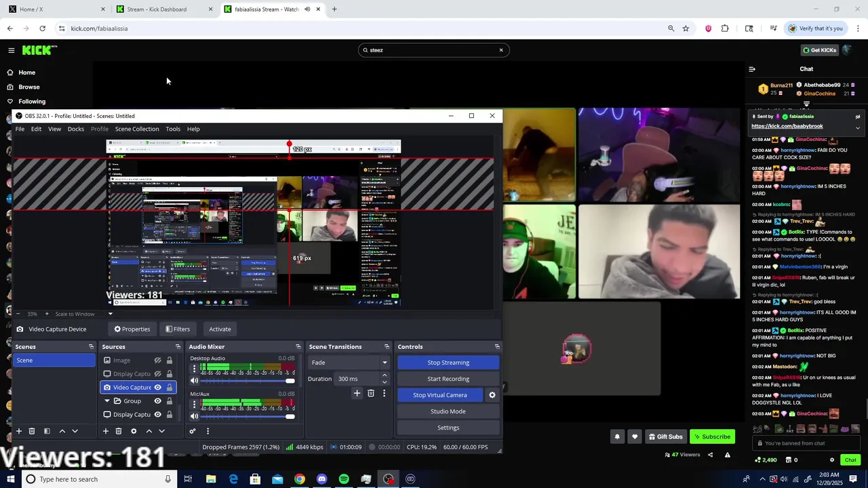Open the Filters dialog for the source
The image size is (868, 488).
click(178, 329)
